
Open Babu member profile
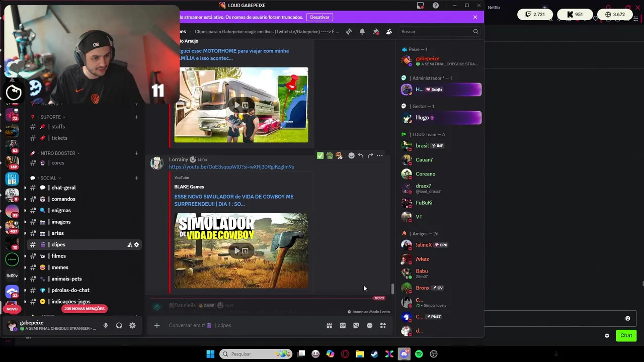point(441,273)
